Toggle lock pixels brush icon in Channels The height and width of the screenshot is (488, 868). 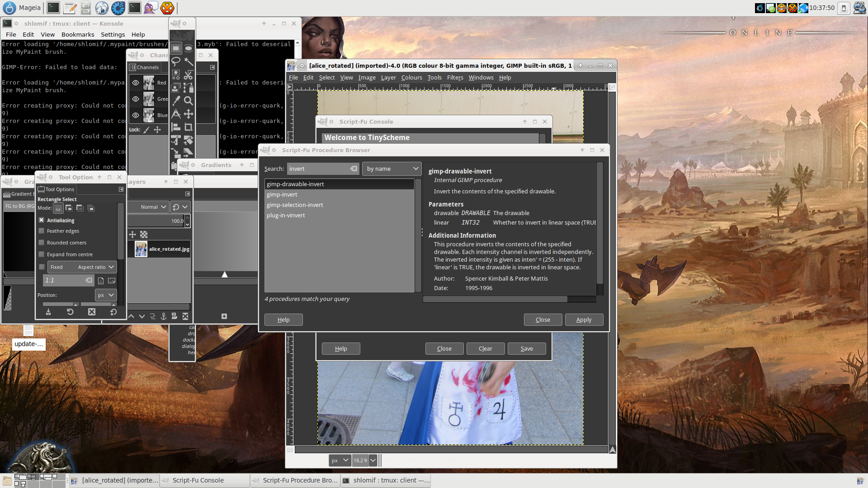pos(146,130)
